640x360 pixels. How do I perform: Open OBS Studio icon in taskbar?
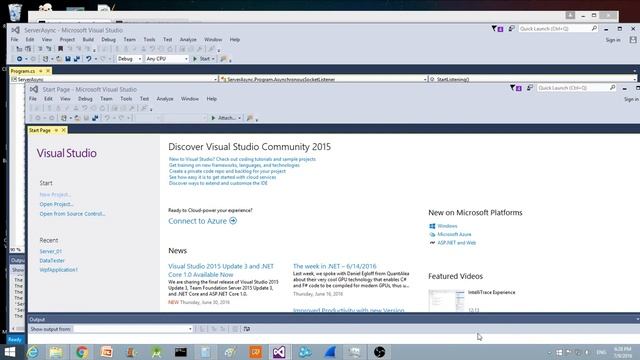[x=379, y=352]
